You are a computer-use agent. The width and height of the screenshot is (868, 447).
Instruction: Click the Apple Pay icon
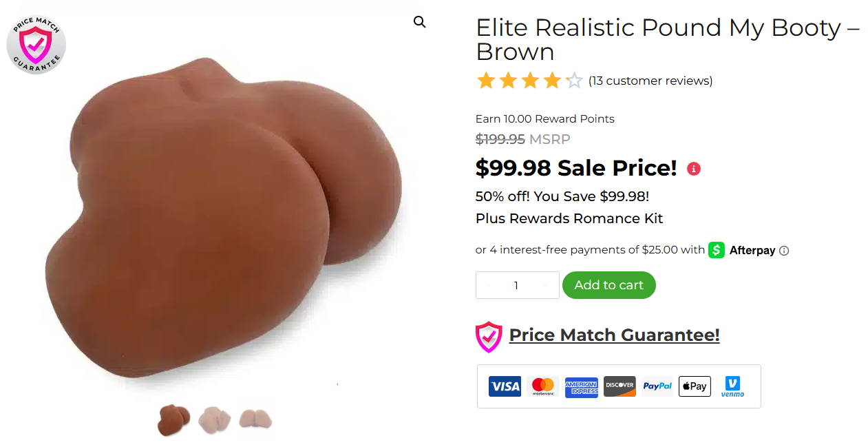coord(695,386)
